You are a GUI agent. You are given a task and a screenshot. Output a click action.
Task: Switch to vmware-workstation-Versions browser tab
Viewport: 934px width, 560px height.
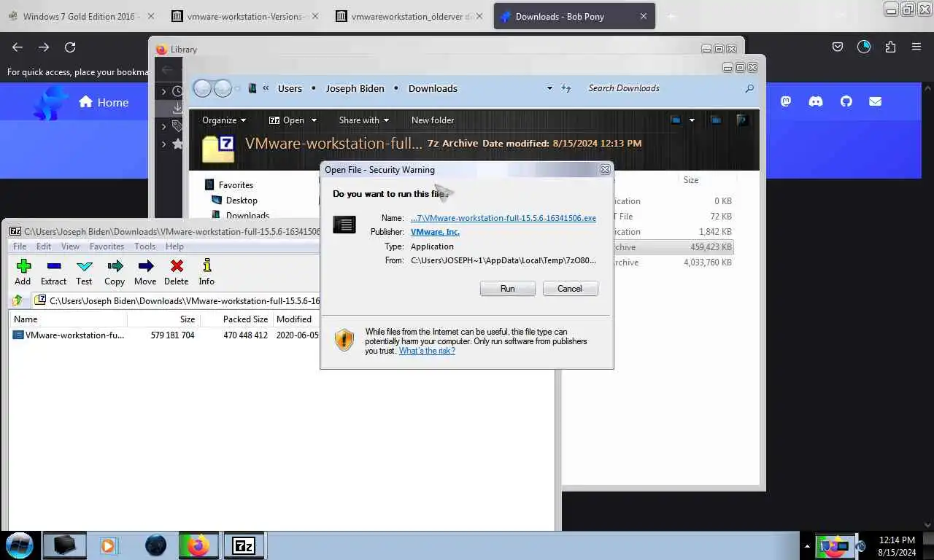(246, 16)
